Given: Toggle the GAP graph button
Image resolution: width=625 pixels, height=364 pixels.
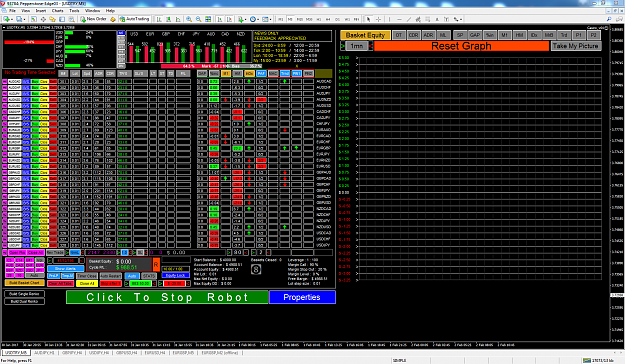Looking at the screenshot, I should (474, 35).
